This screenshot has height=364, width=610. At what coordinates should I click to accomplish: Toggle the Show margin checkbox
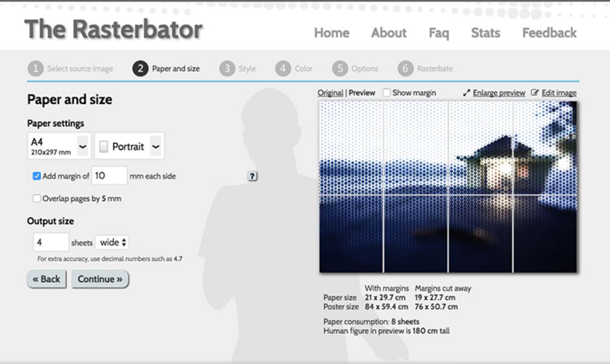point(387,93)
